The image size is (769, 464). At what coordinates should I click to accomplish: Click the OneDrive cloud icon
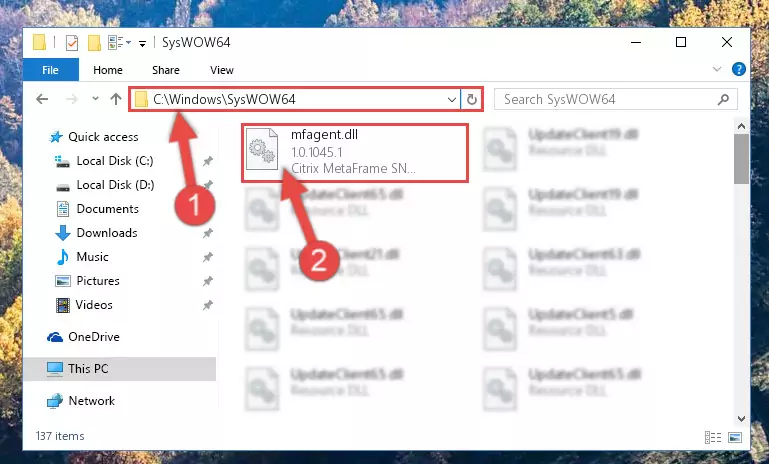click(55, 337)
